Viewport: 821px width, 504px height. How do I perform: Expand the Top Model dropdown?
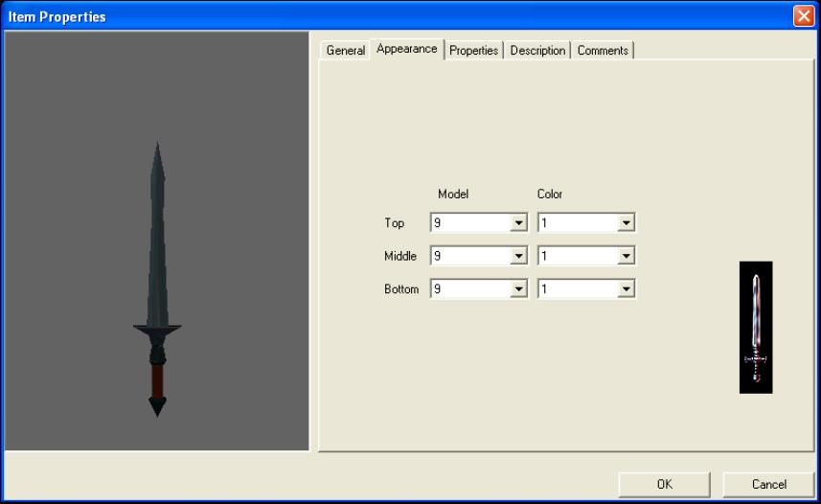point(519,223)
